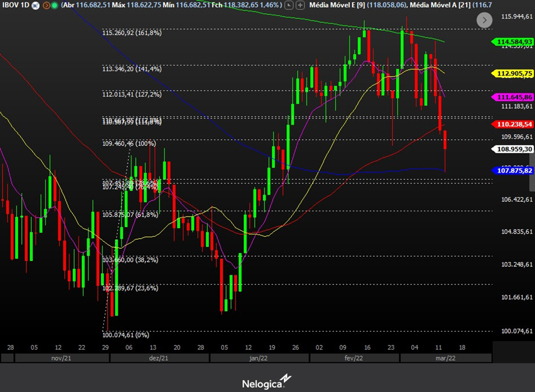
Task: Click the green 114.584,93 price tag
Action: pos(512,42)
